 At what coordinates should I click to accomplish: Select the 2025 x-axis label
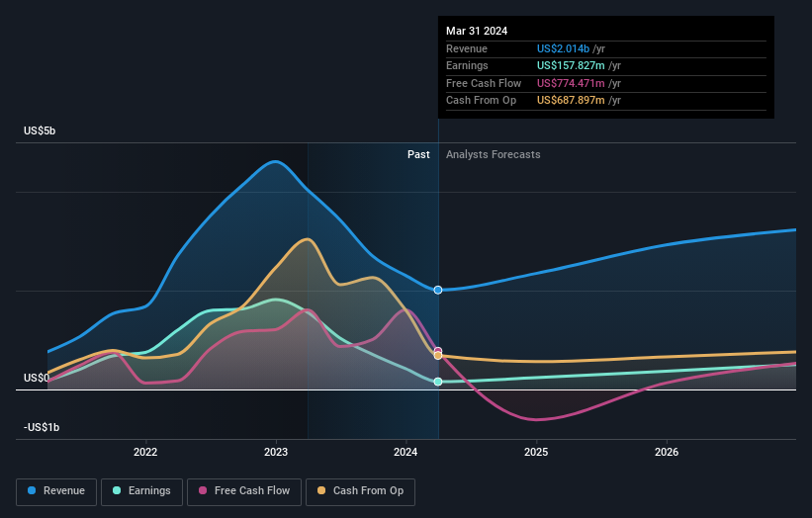point(536,452)
